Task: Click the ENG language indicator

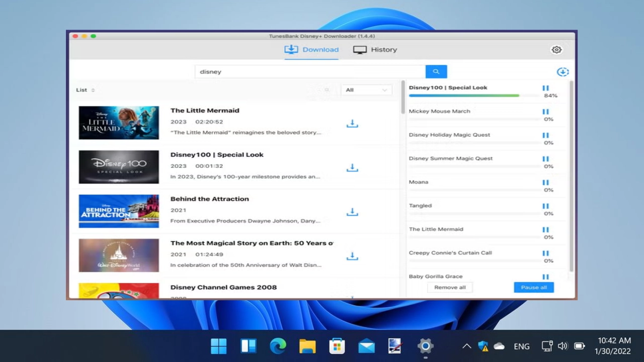Action: pyautogui.click(x=522, y=346)
